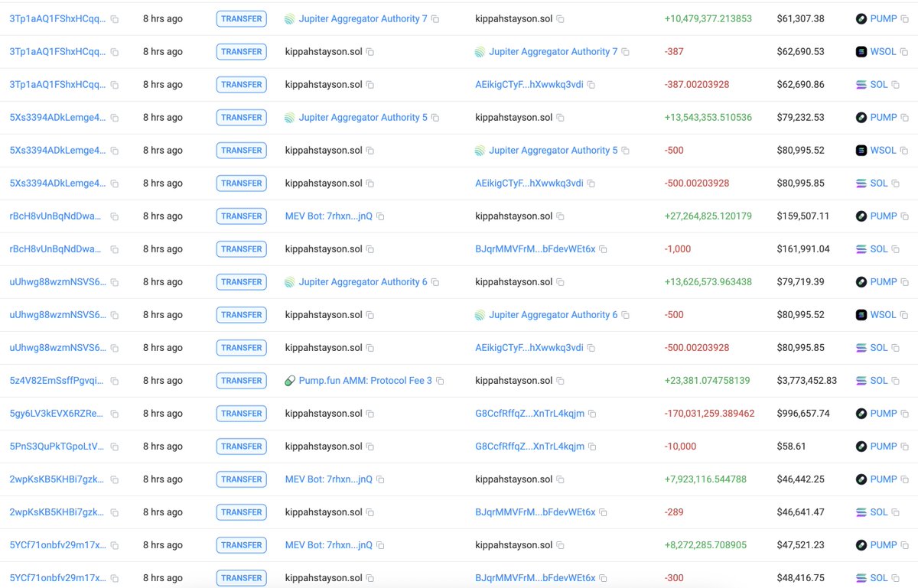Open Jupiter Aggregator Authority 5 recipient link, WSOL row
918x588 pixels.
coord(553,151)
